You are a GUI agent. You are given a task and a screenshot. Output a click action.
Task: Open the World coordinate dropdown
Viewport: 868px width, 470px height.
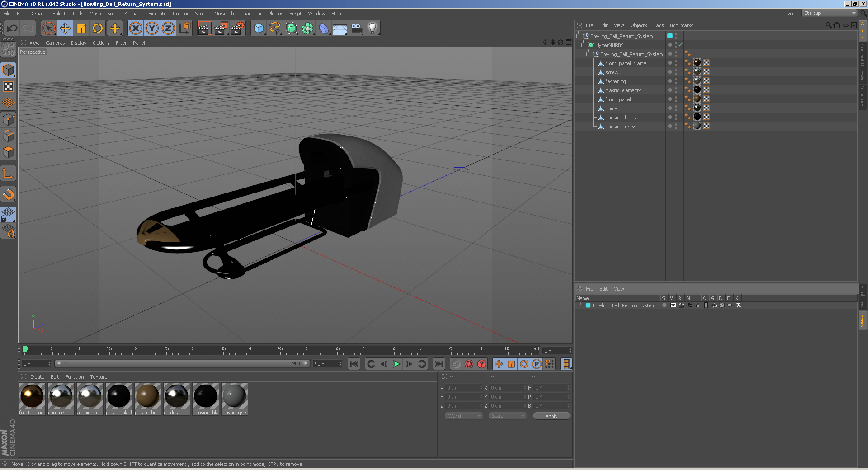click(464, 416)
